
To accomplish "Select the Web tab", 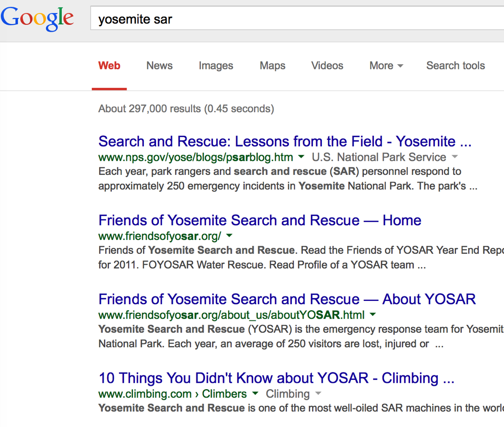I will (109, 66).
